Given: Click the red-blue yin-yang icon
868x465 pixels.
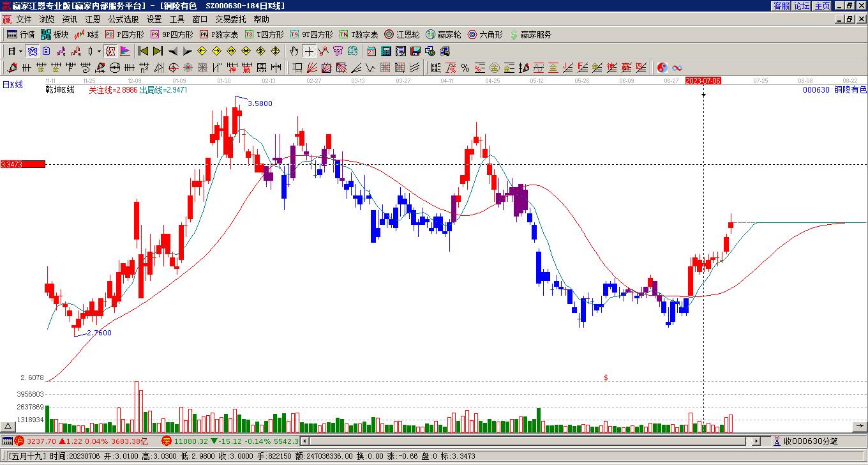Looking at the screenshot, I should [662, 68].
